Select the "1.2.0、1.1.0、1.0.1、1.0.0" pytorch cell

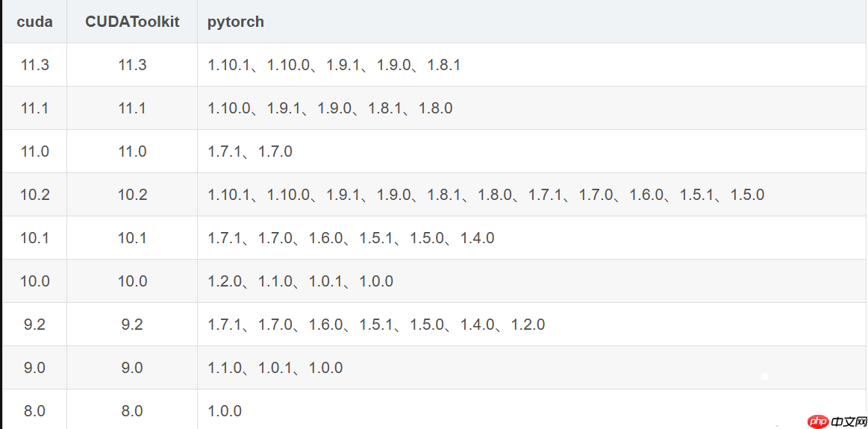300,281
